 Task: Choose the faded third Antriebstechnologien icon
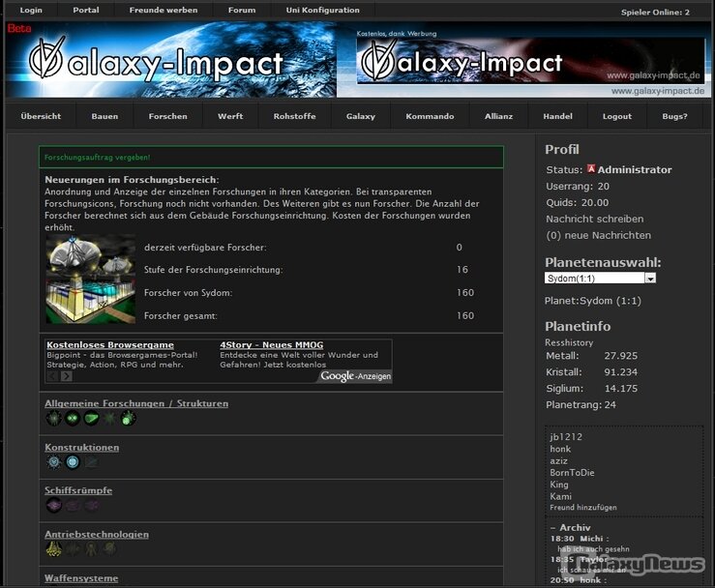[91, 548]
